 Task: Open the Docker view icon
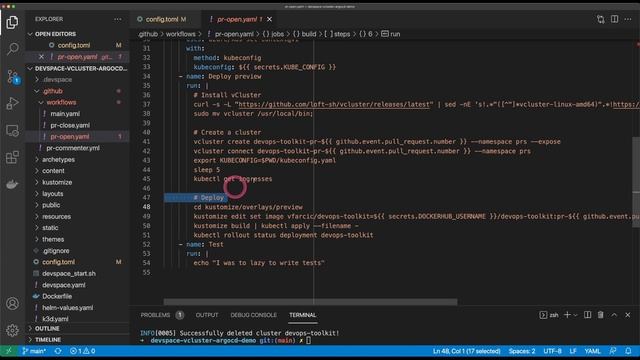(x=12, y=184)
